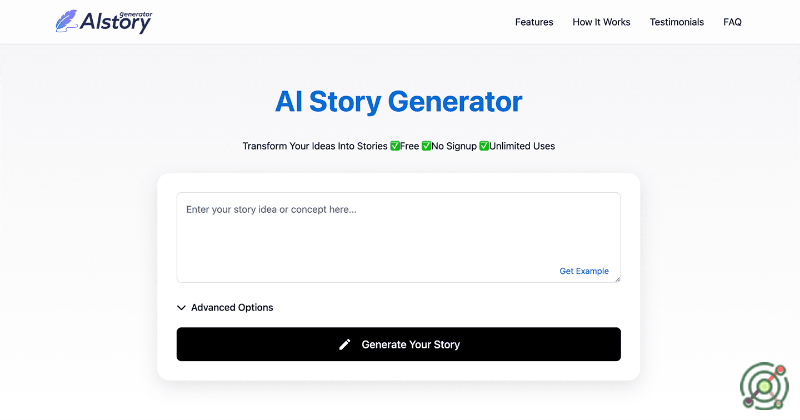Click the AI Story Generator heading

(x=398, y=101)
